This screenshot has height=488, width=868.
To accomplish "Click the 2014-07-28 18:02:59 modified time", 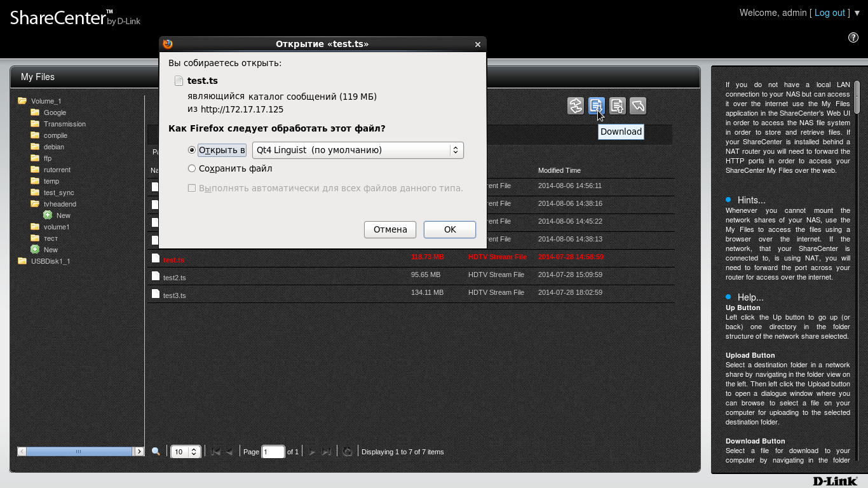I will pos(570,292).
